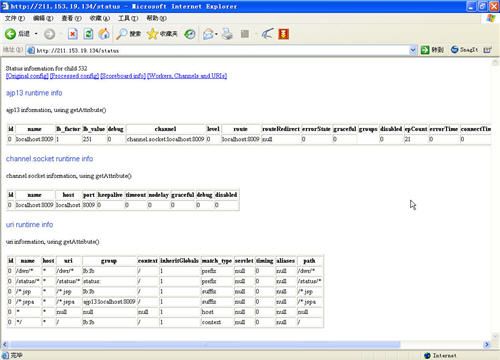Viewport: 500px width, 360px height.
Task: Click the History clock icon
Action: click(x=190, y=34)
